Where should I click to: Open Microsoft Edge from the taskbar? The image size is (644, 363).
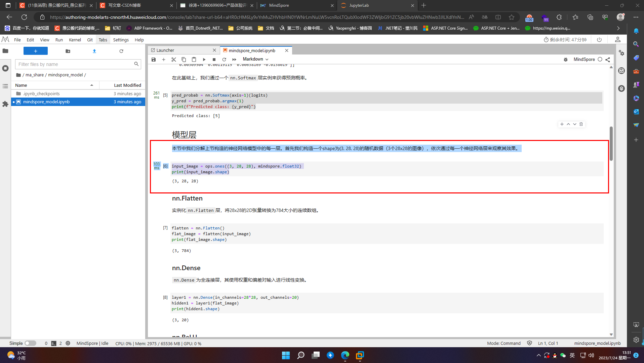tap(345, 355)
